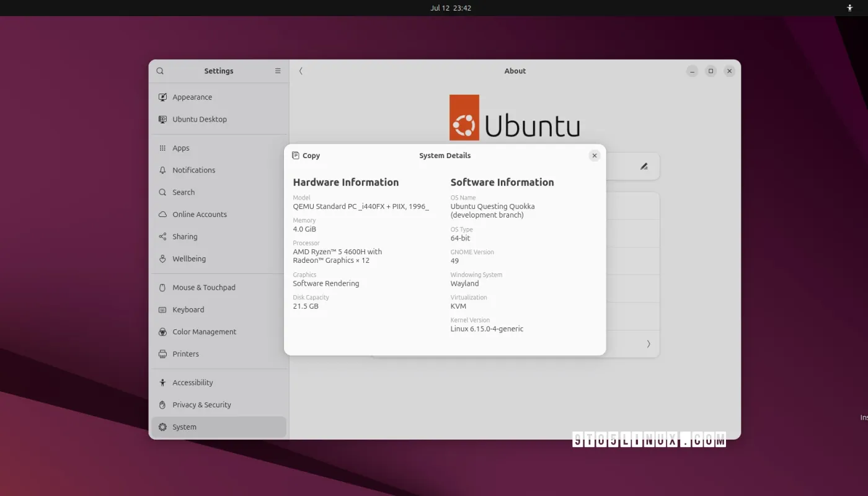Open the Ubuntu Desktop settings page

[219, 120]
